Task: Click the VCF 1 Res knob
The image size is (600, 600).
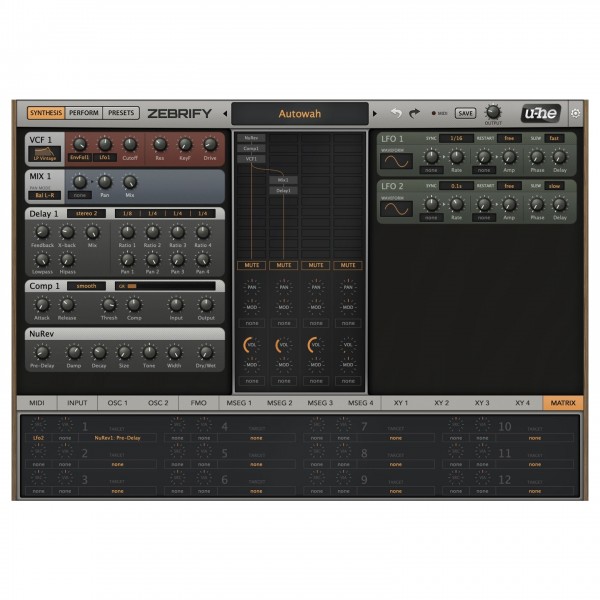Action: 160,145
